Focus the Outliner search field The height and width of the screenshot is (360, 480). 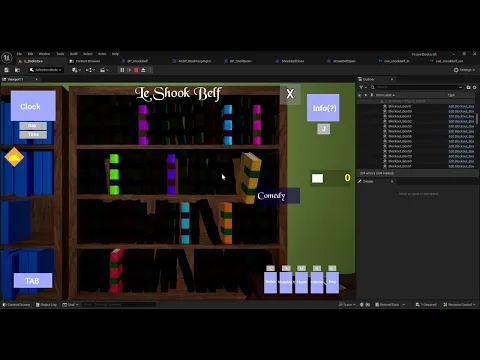tap(417, 87)
